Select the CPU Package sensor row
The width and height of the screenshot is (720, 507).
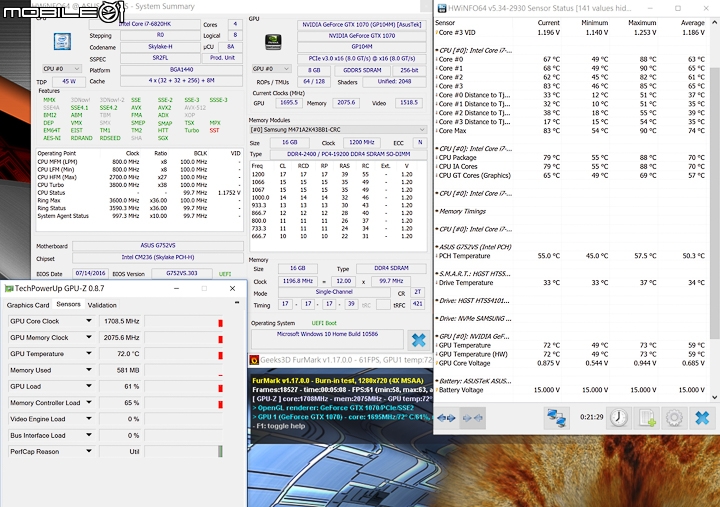coord(572,158)
